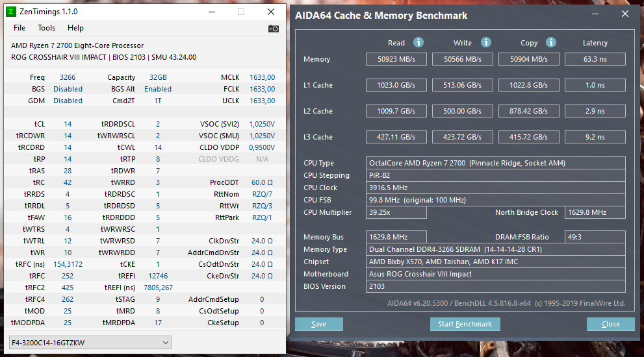Click Memory Copy value 50904 MB/s

[529, 59]
